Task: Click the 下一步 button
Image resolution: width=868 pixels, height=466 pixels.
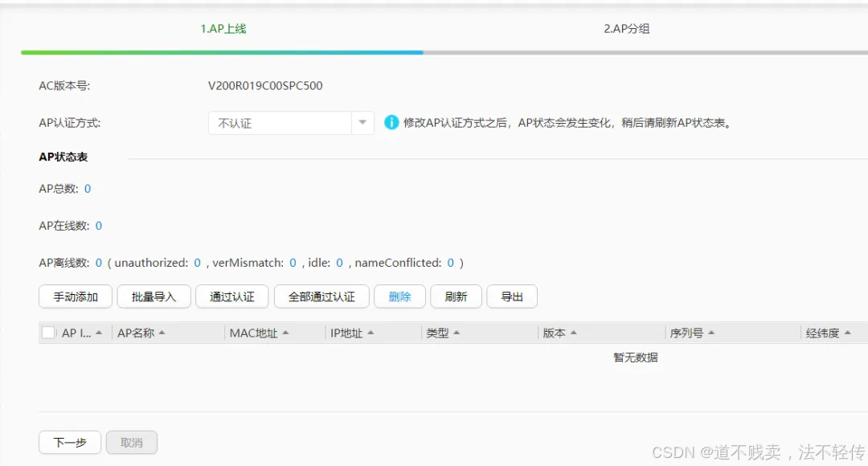Action: (x=70, y=443)
